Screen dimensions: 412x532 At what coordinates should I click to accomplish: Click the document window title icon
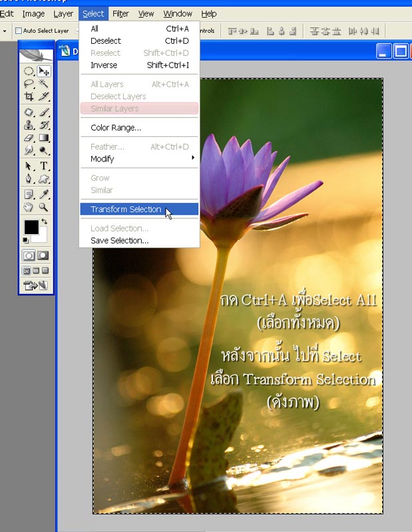coord(64,51)
